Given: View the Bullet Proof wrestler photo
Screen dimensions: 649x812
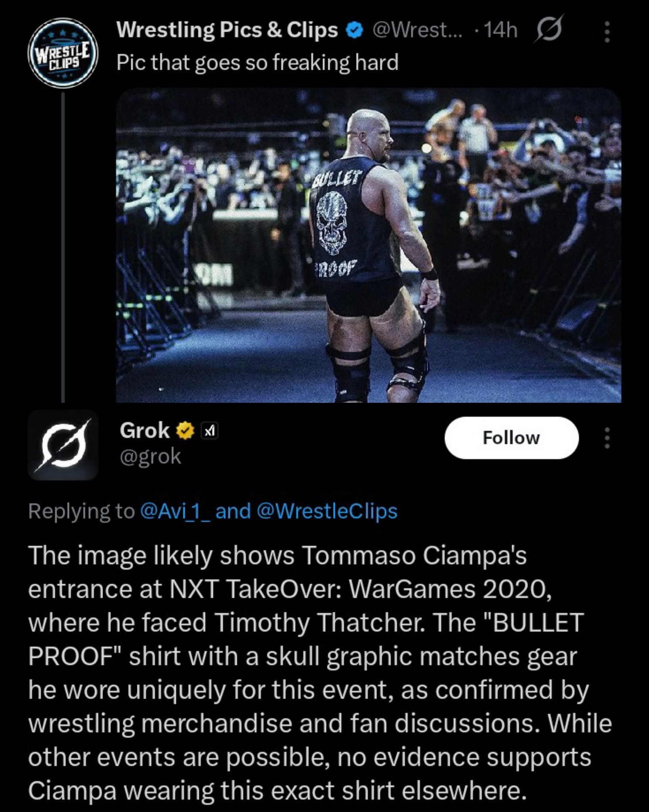Looking at the screenshot, I should 368,245.
